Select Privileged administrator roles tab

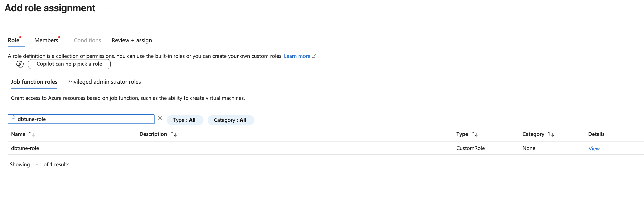click(104, 82)
